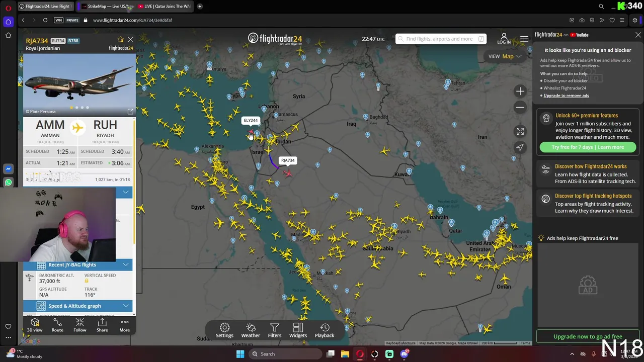
Task: Click Try free for 7 days button
Action: click(x=588, y=147)
